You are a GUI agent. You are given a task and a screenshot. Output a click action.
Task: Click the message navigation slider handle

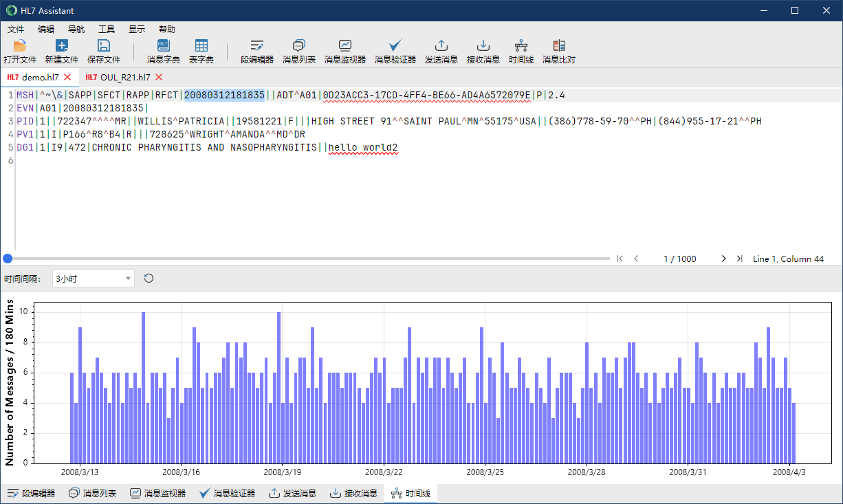(8, 259)
